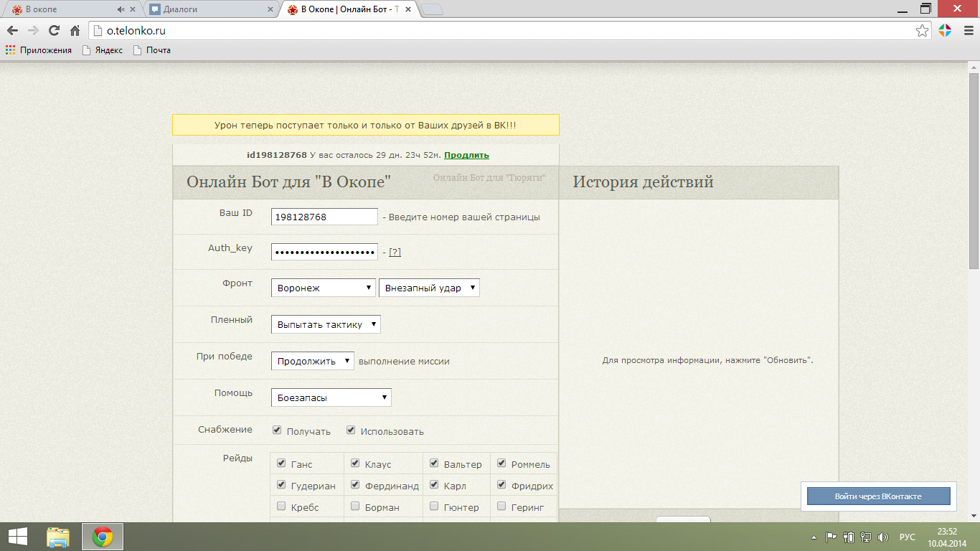Click the Войти через ВКонтакте button
Screen dimensions: 980x551
pos(878,496)
